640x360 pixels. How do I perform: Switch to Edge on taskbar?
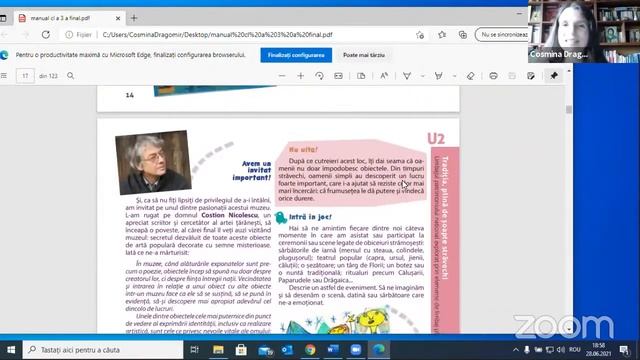378,350
